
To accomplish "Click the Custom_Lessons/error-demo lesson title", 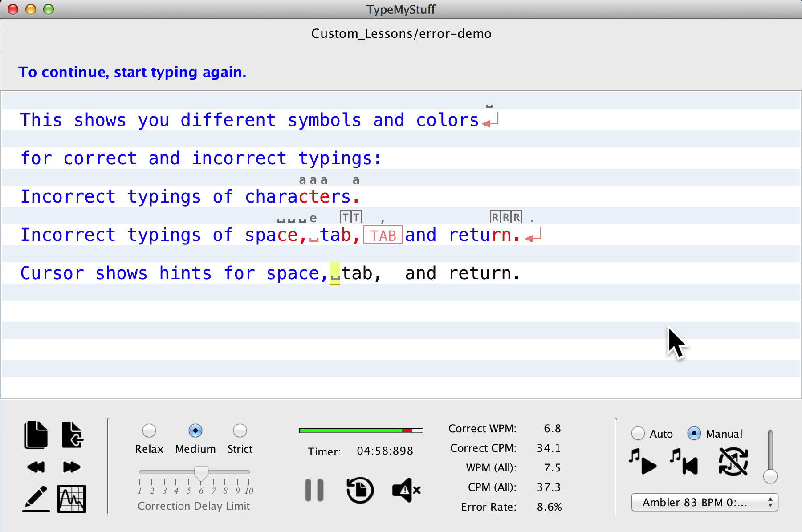I will tap(401, 34).
